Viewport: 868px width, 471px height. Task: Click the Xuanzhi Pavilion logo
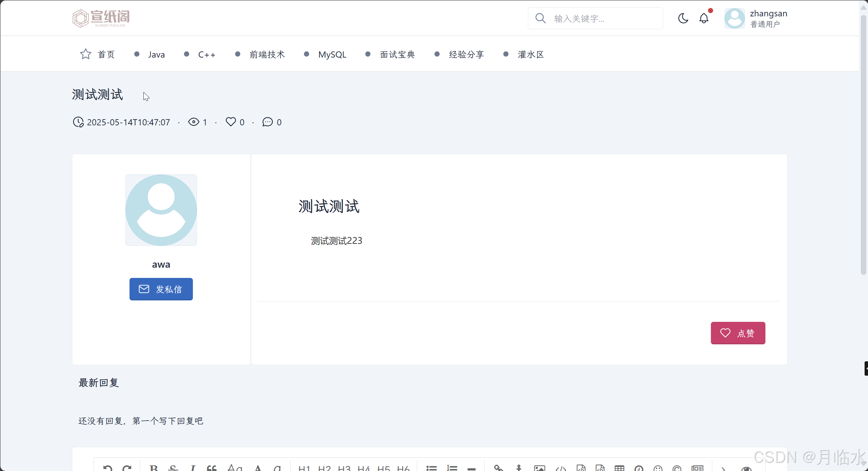coord(101,18)
